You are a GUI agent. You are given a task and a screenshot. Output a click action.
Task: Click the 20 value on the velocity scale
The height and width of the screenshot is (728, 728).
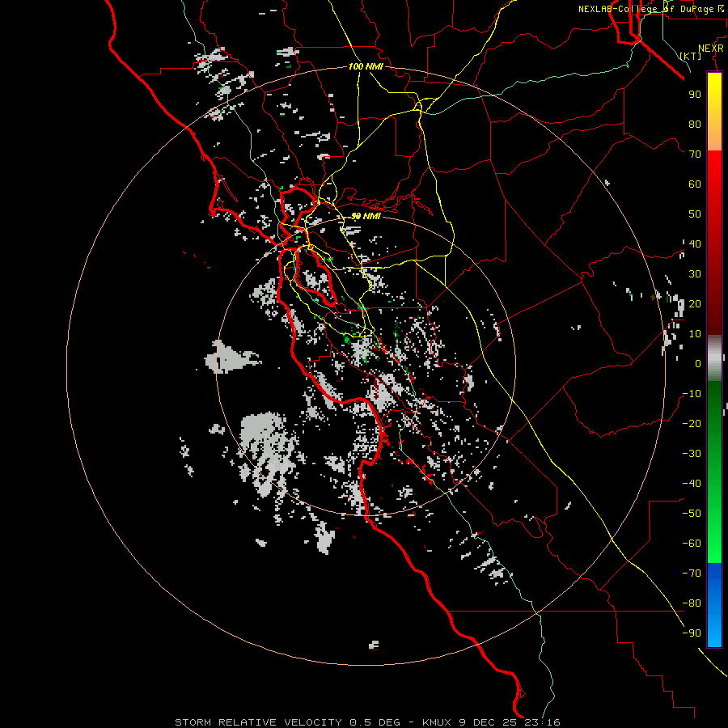[695, 303]
